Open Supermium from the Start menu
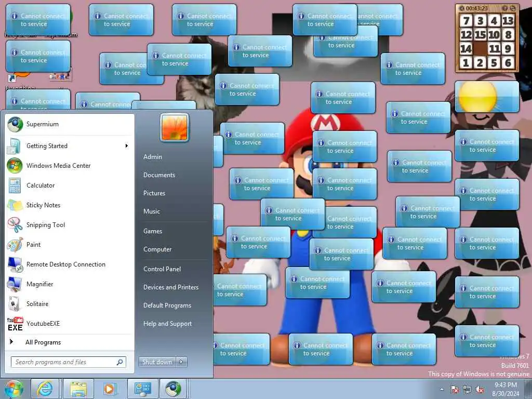This screenshot has height=399, width=532. coord(70,124)
